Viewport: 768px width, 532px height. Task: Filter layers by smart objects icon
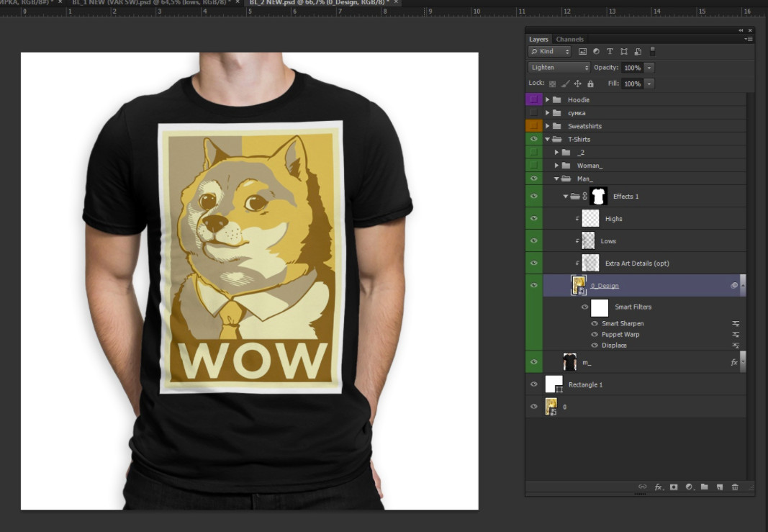(638, 51)
